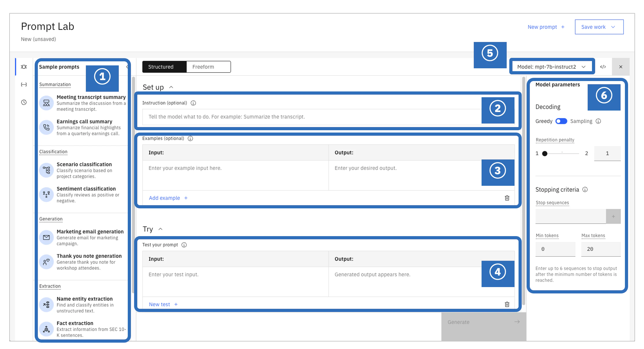Click the info icon next to Examples
This screenshot has height=349, width=644.
click(190, 139)
